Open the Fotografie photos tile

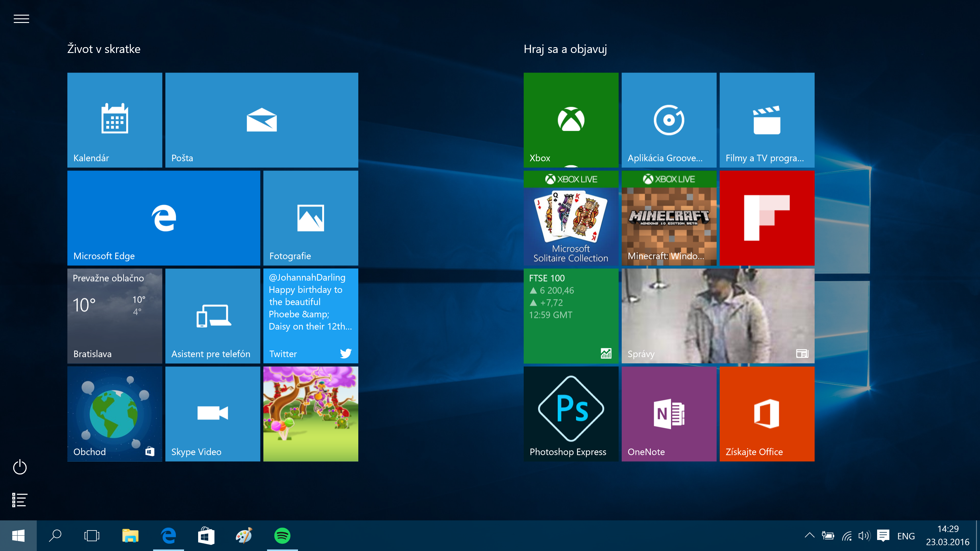click(311, 218)
